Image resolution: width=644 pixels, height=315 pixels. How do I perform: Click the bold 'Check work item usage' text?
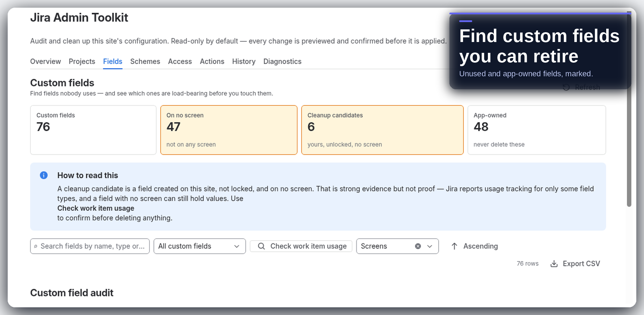(x=96, y=208)
